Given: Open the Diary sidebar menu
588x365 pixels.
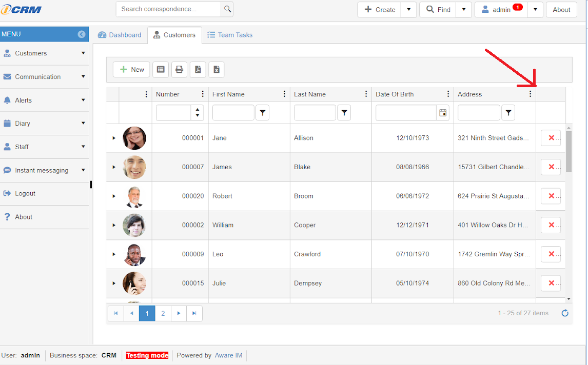Looking at the screenshot, I should point(44,124).
